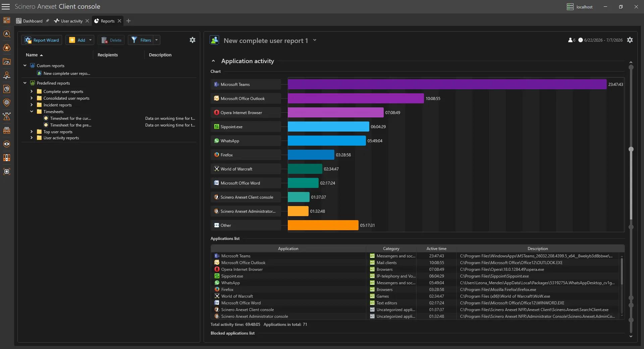Viewport: 644px width, 349px height.
Task: Click the users count icon showing 6
Action: (570, 40)
